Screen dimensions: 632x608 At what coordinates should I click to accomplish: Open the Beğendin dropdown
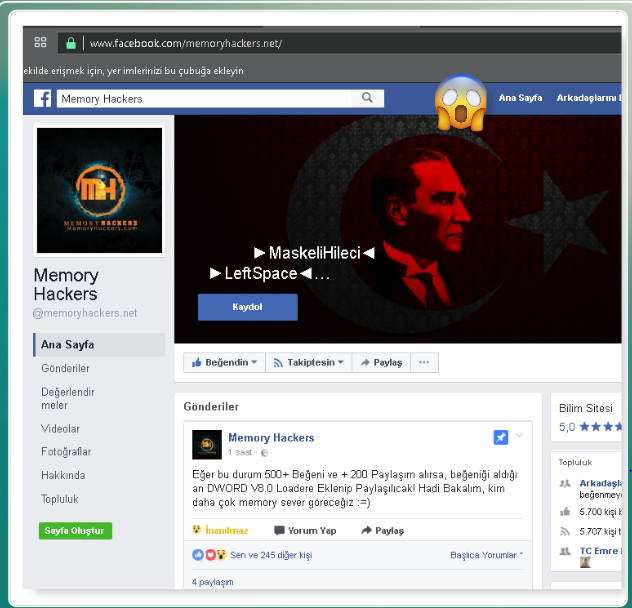pyautogui.click(x=225, y=362)
